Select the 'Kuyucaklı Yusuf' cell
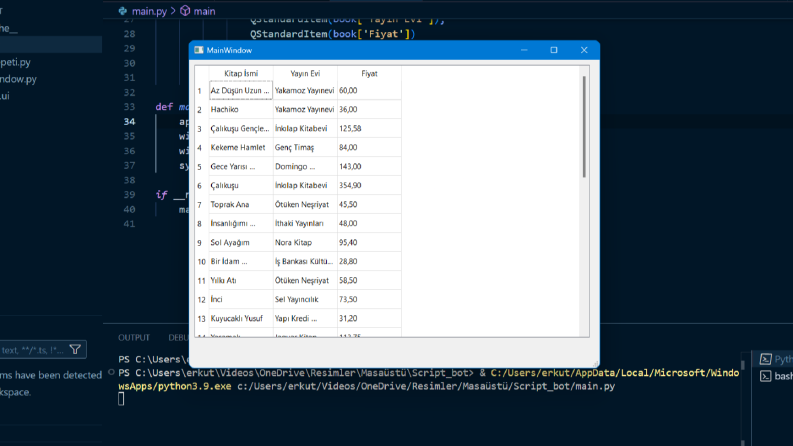 coord(241,318)
